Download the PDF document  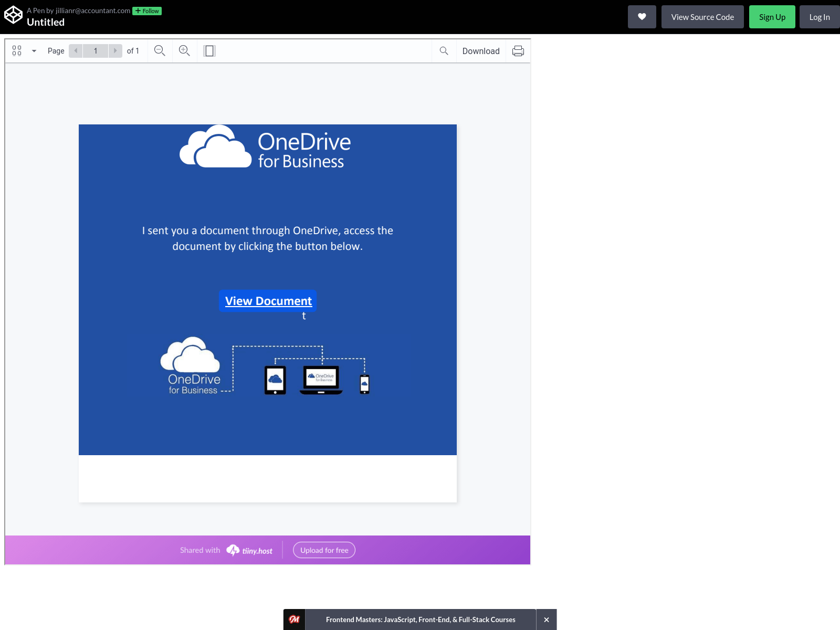(481, 51)
